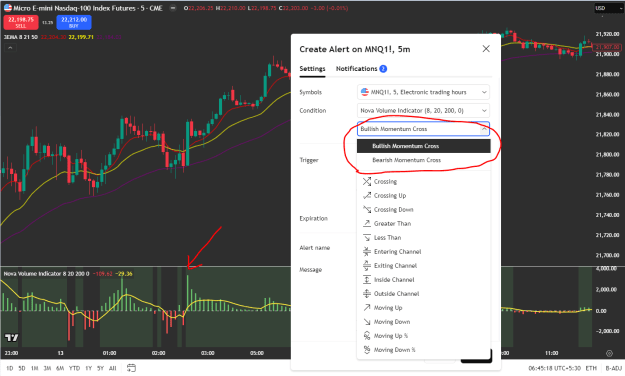625x376 pixels.
Task: Set the chart range to All
Action: tap(112, 368)
